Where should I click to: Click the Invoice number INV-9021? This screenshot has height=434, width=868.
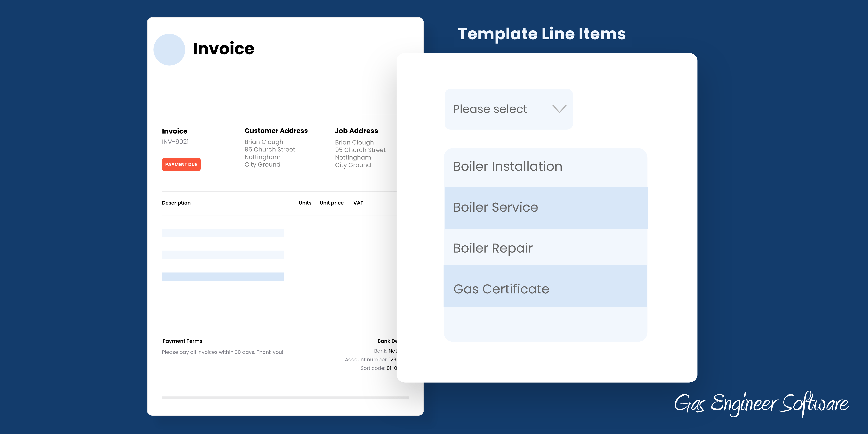pos(175,142)
